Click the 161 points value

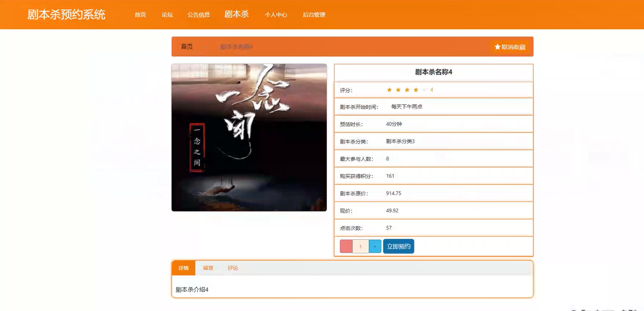(390, 176)
